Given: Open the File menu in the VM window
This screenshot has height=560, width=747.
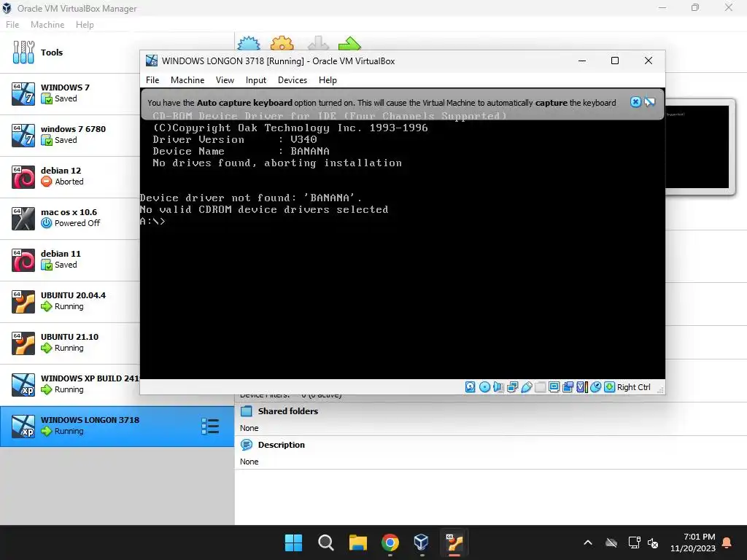Looking at the screenshot, I should [x=152, y=80].
